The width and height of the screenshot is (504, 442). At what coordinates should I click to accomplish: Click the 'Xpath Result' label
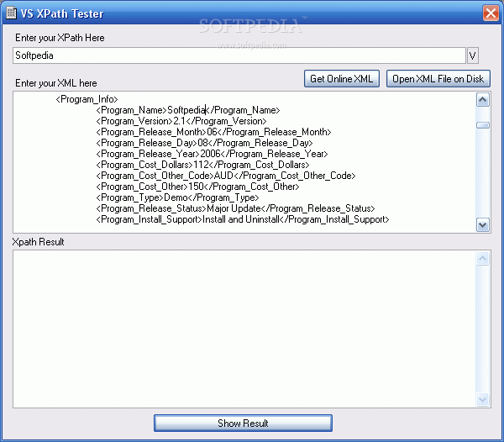(x=38, y=242)
